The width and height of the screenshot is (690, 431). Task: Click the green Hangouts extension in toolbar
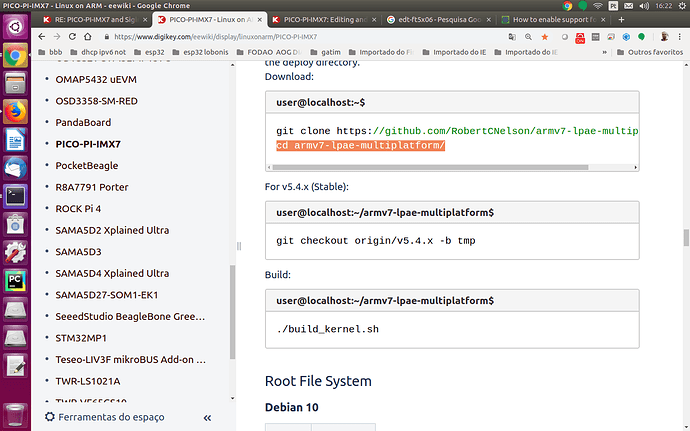tap(642, 37)
